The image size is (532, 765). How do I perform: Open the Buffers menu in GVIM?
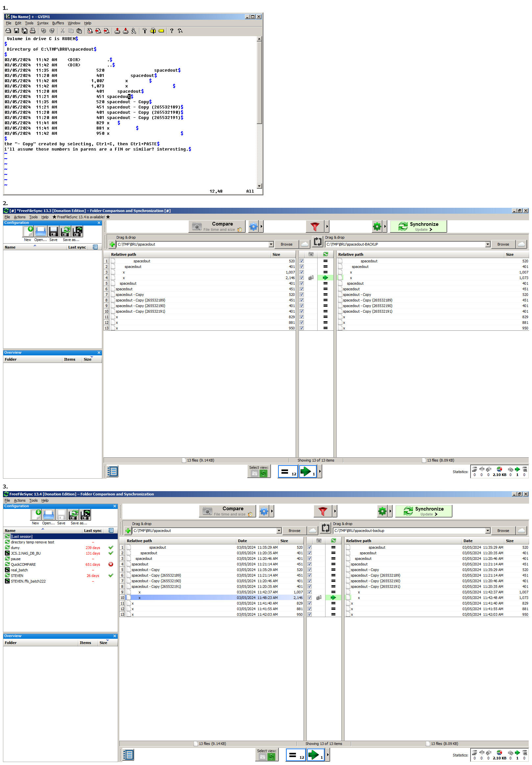pos(58,23)
